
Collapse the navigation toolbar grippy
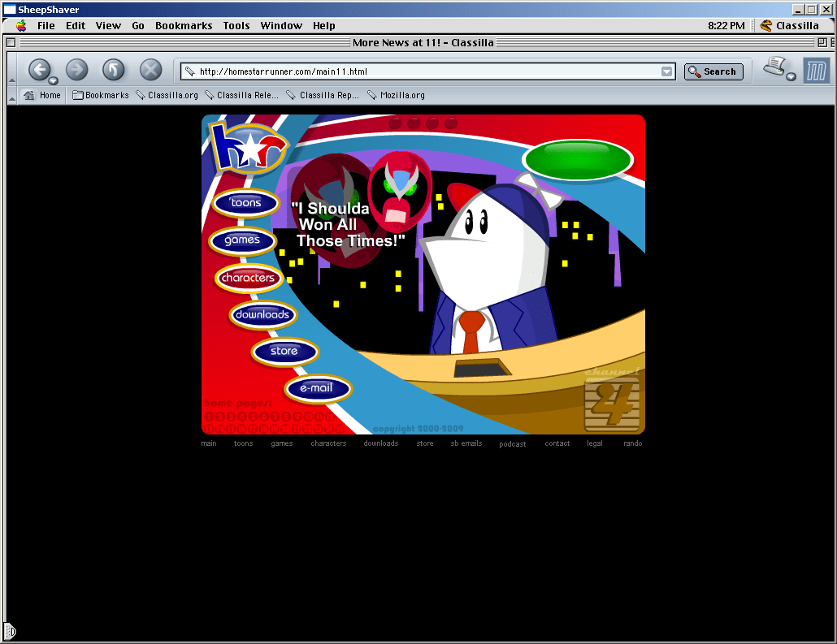tap(12, 69)
